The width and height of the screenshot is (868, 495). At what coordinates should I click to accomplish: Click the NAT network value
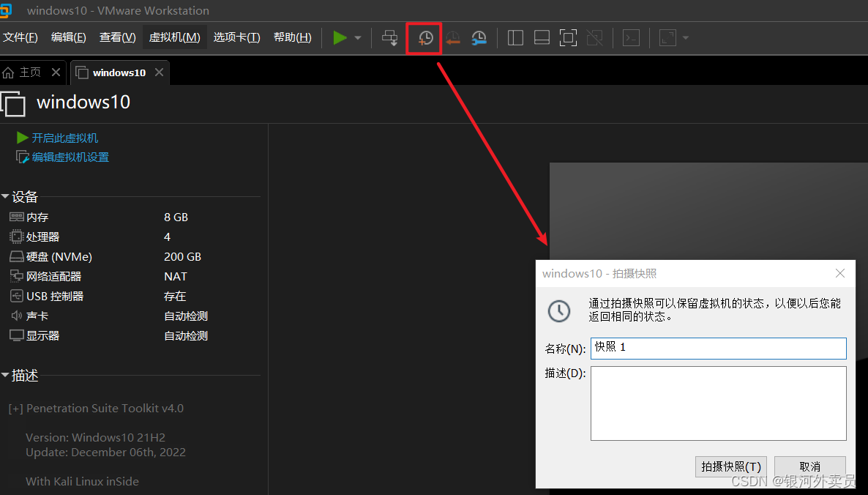[176, 276]
